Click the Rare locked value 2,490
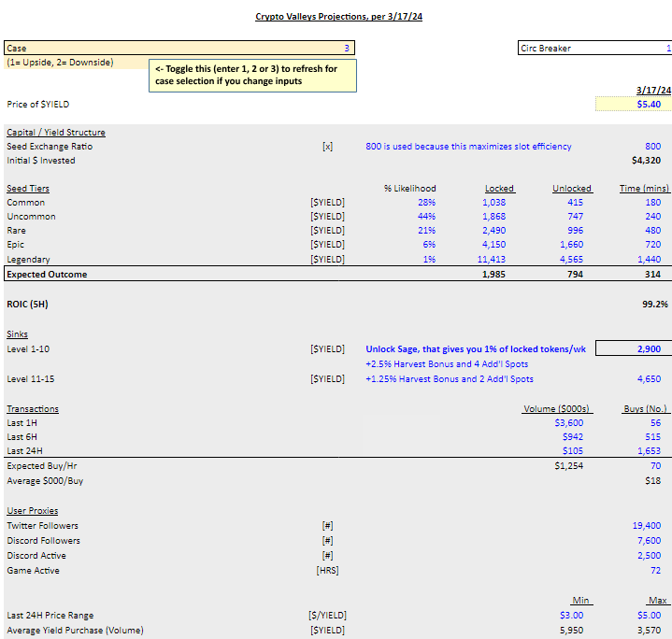Screen dimensions: 672x639 coord(494,231)
